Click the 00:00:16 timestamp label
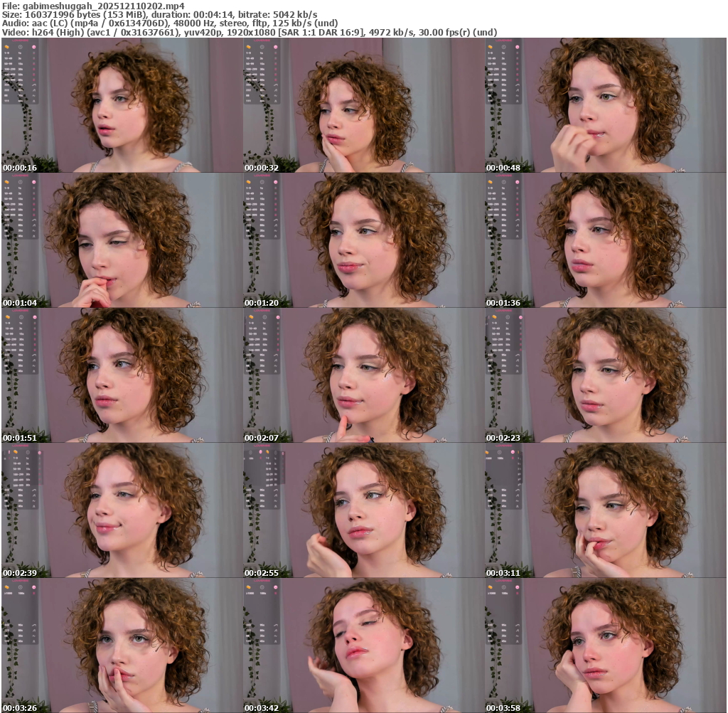Viewport: 728px width, 713px height. pos(20,168)
